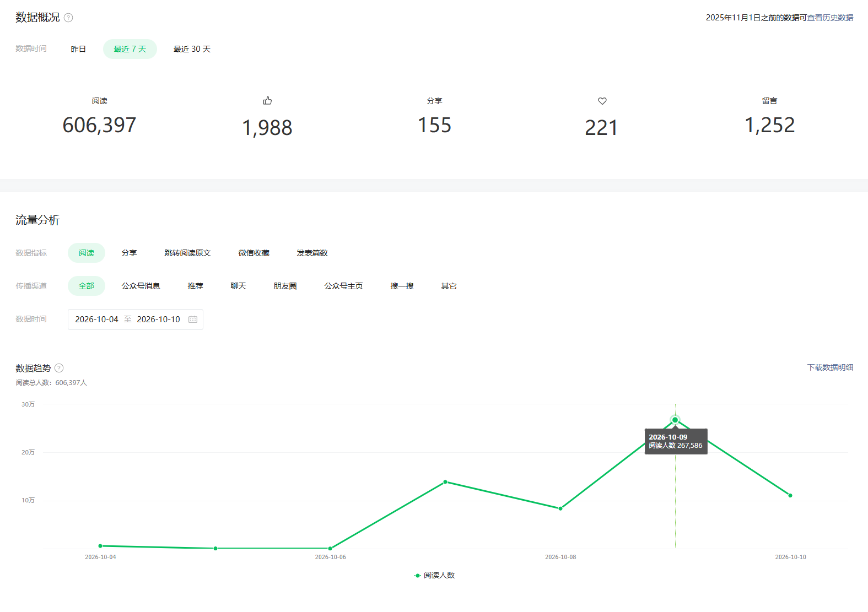Click the 2026-10-09 peak data point
The image size is (868, 612).
point(675,420)
